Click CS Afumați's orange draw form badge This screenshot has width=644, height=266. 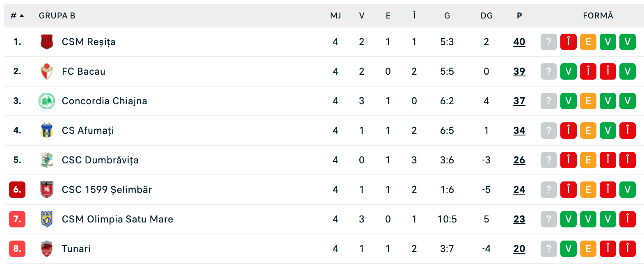coord(588,131)
